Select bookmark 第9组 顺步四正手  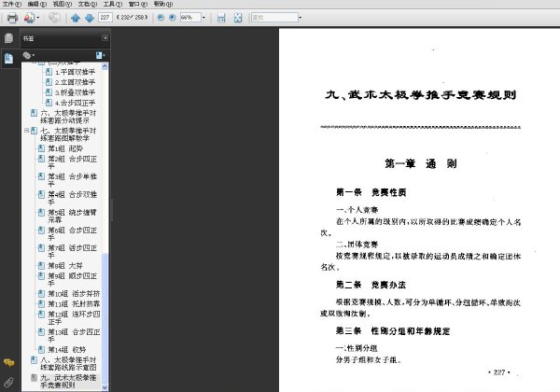(x=73, y=280)
